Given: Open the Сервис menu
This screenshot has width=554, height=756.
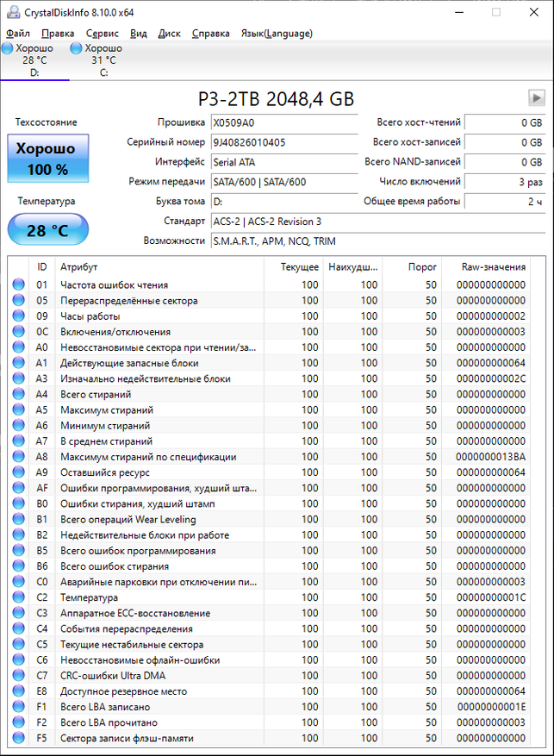Looking at the screenshot, I should [x=103, y=34].
